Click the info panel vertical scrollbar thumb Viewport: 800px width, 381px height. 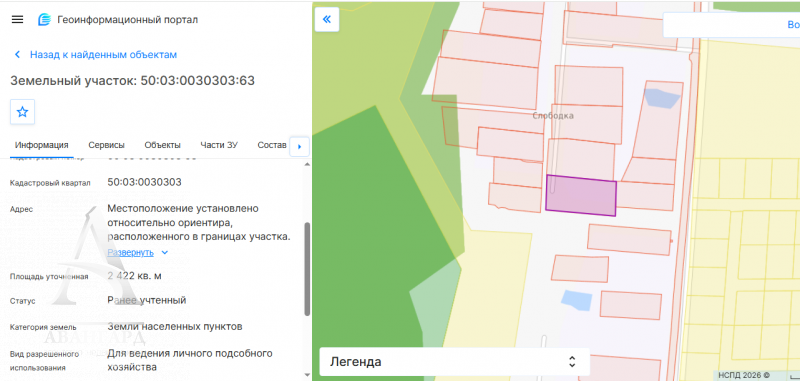[x=307, y=269]
